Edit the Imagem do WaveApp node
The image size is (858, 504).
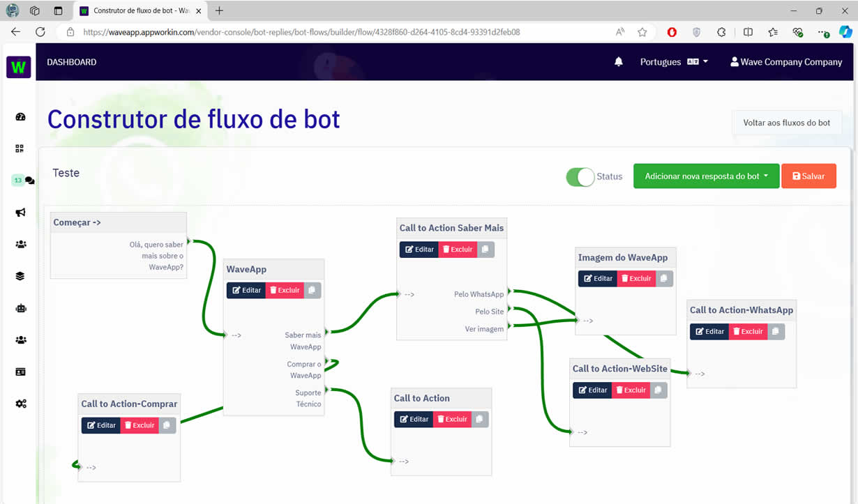(598, 278)
